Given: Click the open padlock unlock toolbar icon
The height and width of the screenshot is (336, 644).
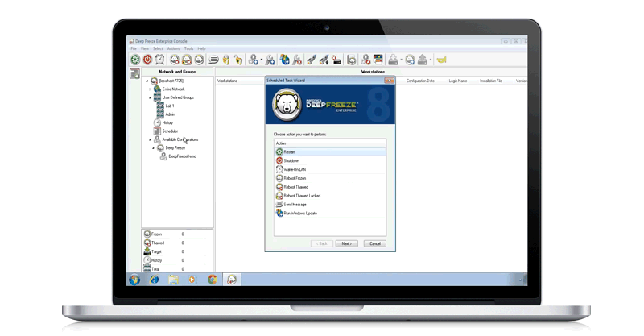Looking at the screenshot, I should (238, 60).
